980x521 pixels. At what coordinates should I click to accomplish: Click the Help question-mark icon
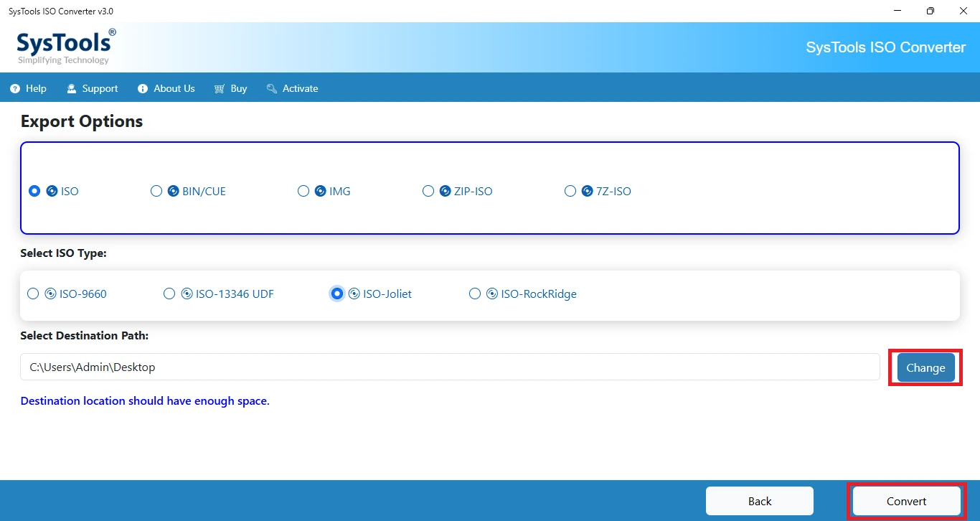(x=15, y=89)
